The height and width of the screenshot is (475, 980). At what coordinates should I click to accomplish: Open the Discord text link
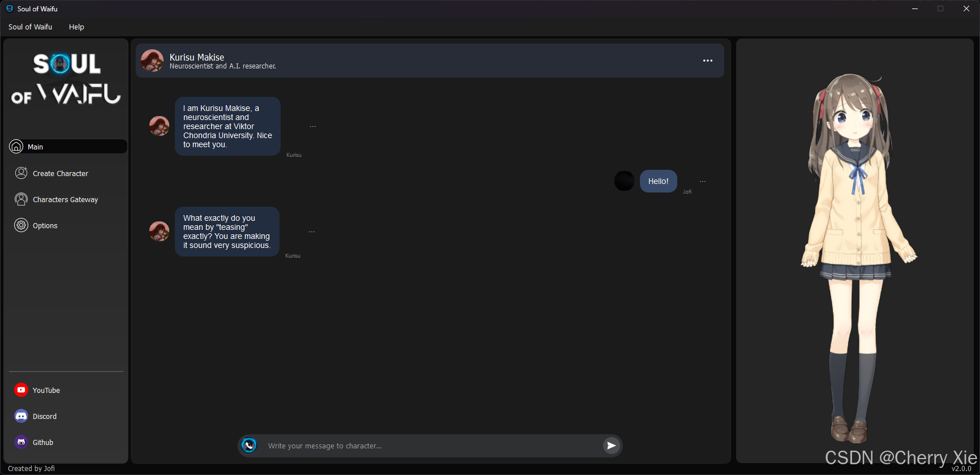click(x=45, y=416)
